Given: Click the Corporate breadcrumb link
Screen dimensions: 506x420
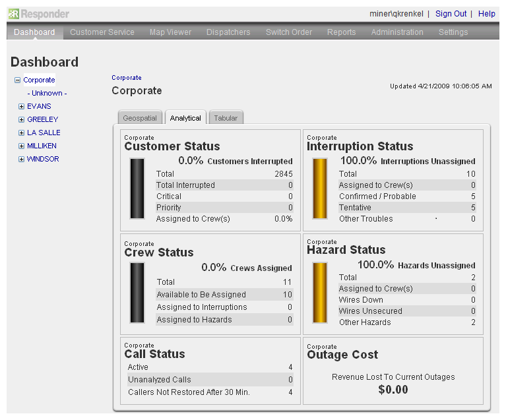Looking at the screenshot, I should pos(127,78).
